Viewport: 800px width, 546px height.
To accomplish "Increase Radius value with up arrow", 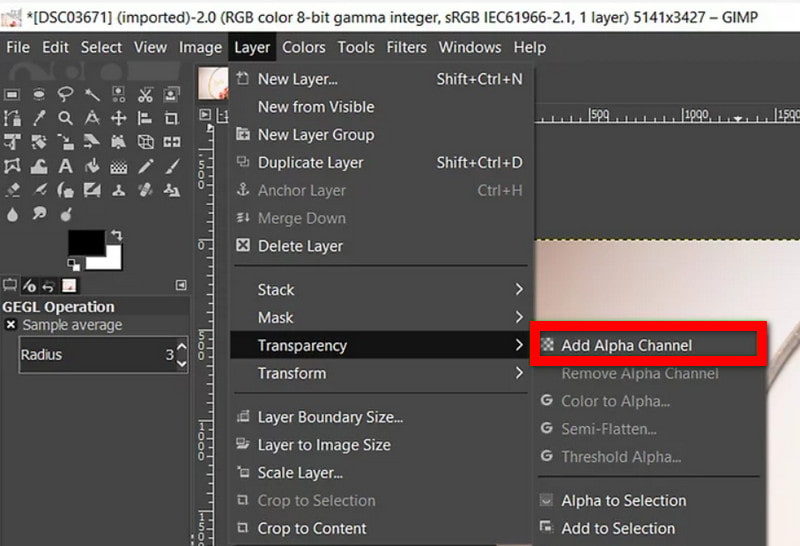I will pos(182,347).
